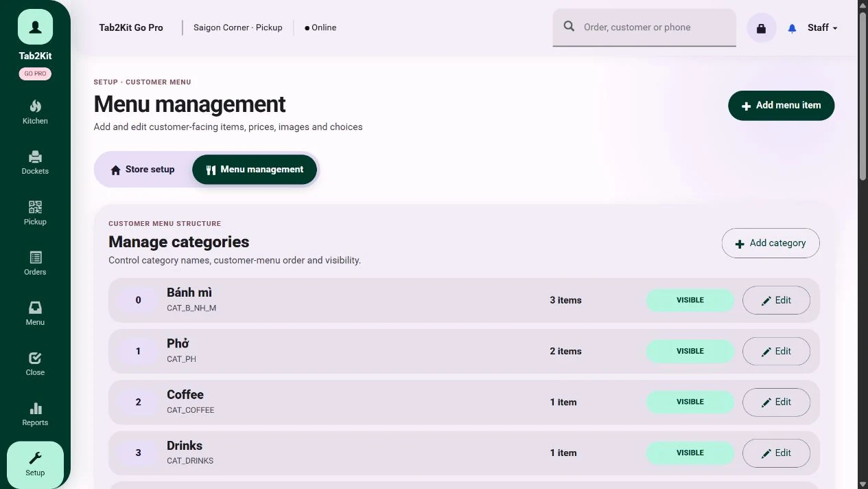Edit the Phở category
868x489 pixels.
click(x=776, y=351)
